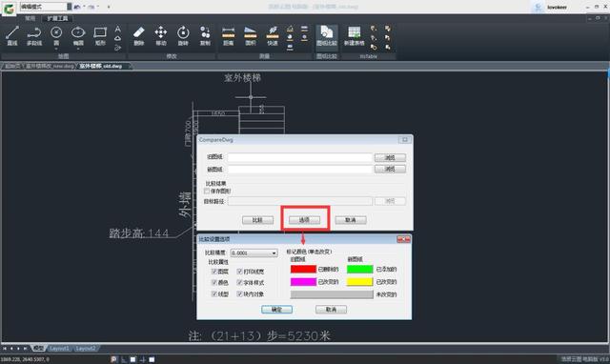The width and height of the screenshot is (610, 364).
Task: Create a table with 新建表格 icon
Action: 354,35
